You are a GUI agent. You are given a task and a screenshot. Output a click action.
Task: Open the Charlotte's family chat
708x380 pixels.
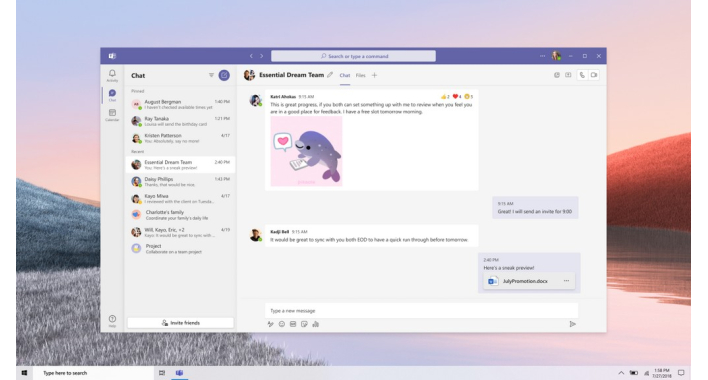(x=181, y=215)
